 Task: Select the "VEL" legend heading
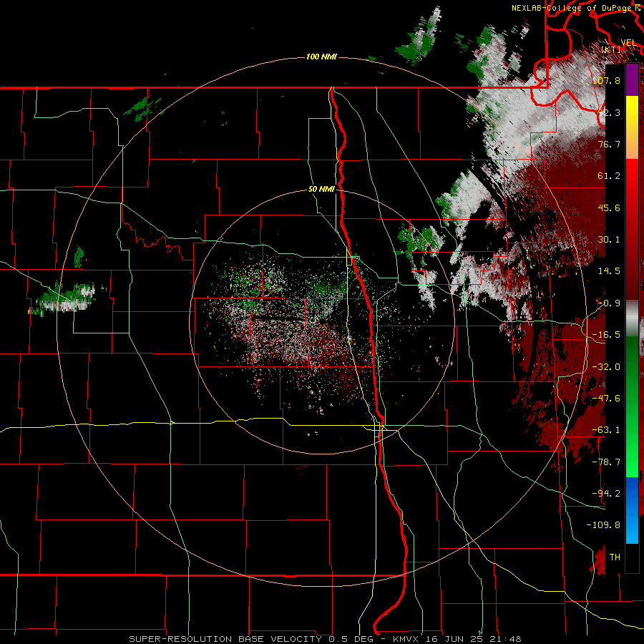tap(629, 43)
